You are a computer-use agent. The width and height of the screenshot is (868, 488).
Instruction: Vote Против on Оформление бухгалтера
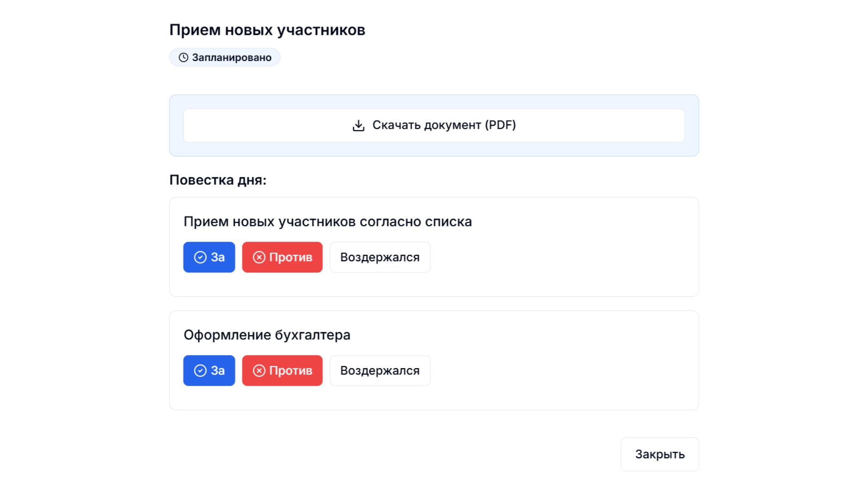(x=282, y=371)
